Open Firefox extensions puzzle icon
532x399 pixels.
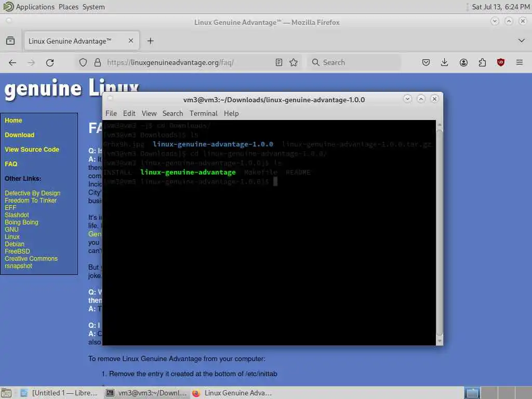point(482,62)
